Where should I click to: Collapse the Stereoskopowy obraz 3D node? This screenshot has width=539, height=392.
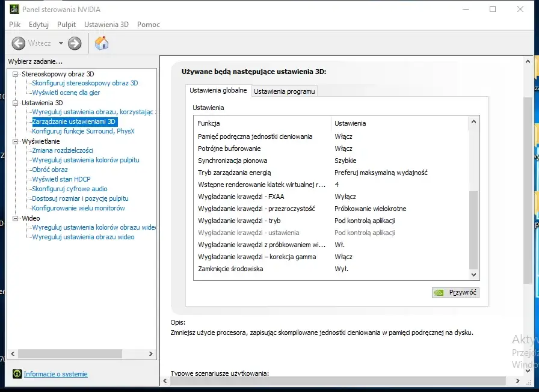(15, 74)
